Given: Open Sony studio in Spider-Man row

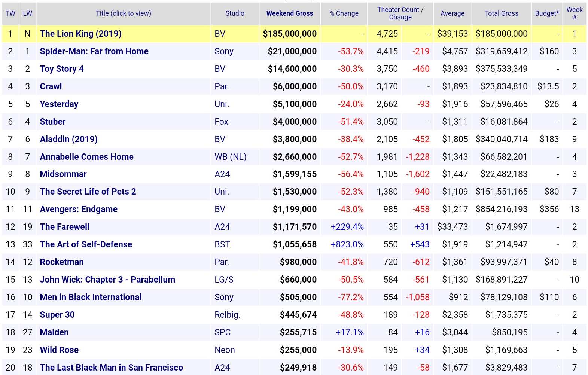Looking at the screenshot, I should (x=224, y=51).
